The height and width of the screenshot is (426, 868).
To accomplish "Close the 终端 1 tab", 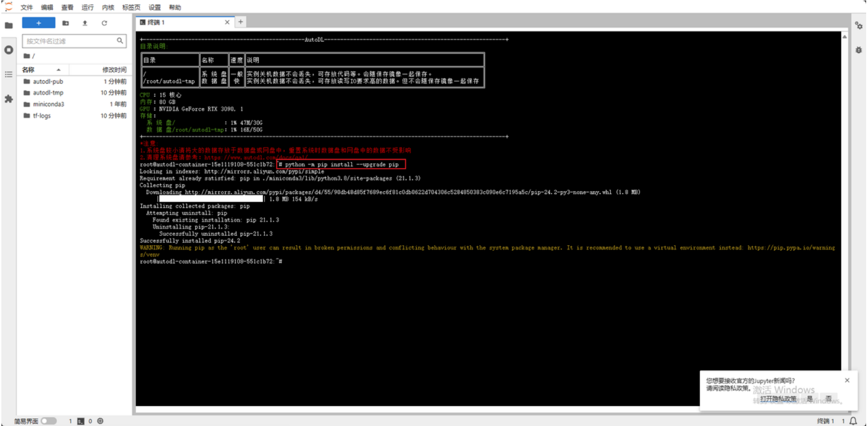I will (x=227, y=22).
